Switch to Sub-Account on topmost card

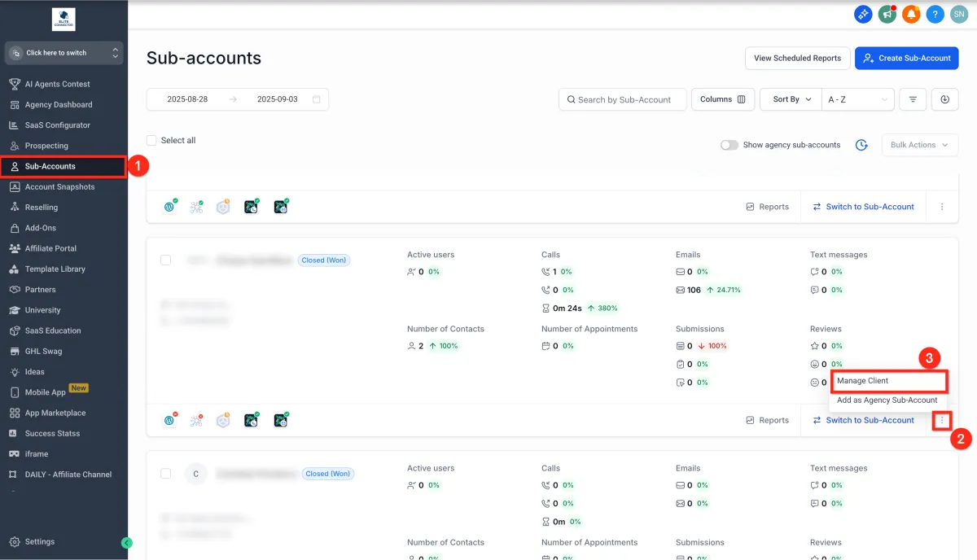[x=863, y=207]
